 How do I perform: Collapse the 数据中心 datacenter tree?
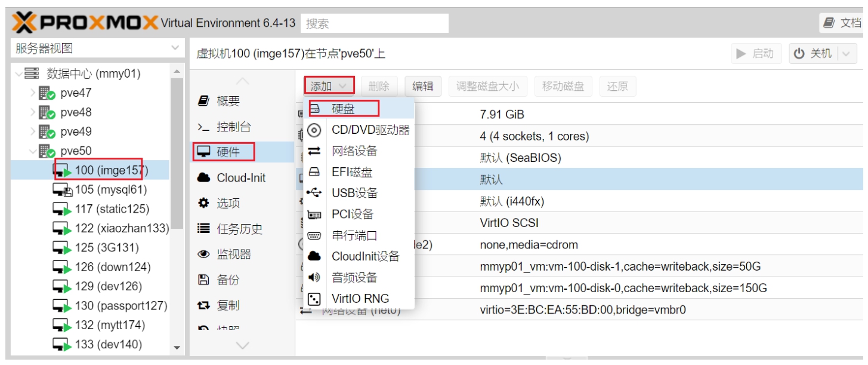coord(19,74)
